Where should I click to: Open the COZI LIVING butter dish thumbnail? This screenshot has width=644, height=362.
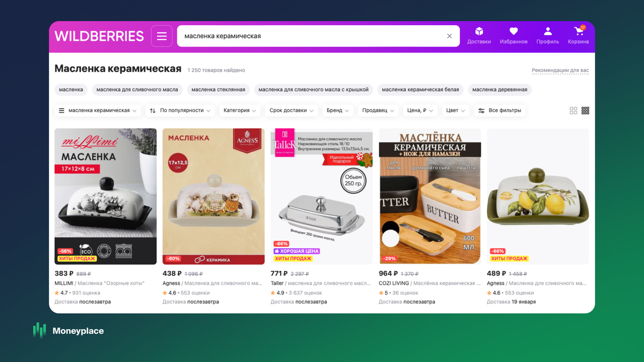click(430, 196)
